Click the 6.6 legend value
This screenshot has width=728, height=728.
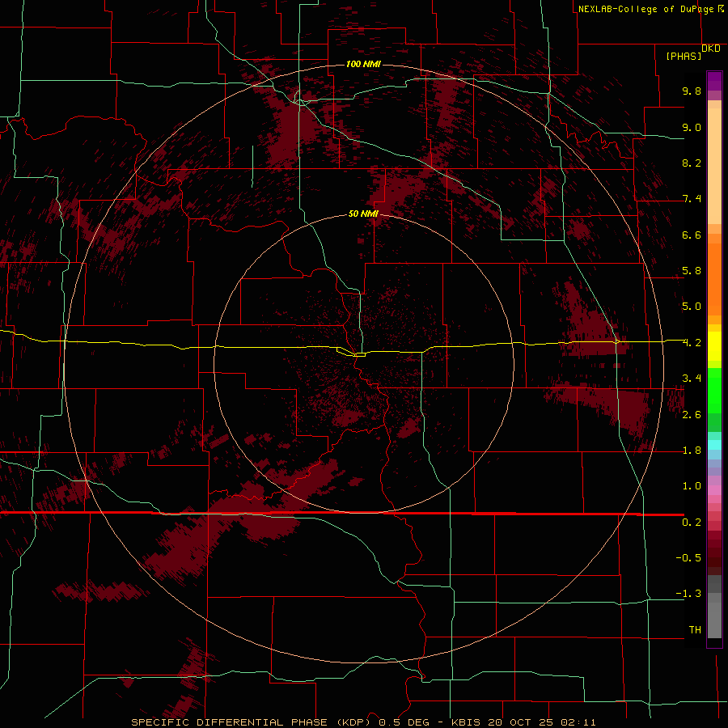pyautogui.click(x=692, y=235)
